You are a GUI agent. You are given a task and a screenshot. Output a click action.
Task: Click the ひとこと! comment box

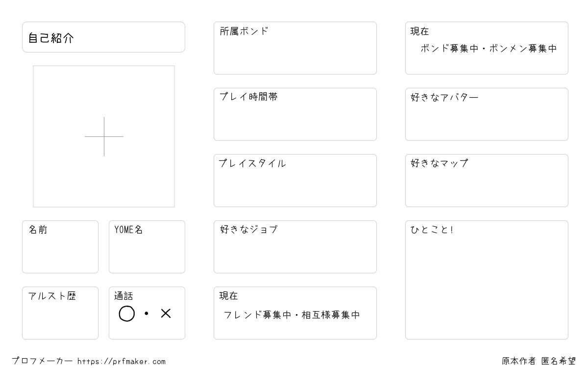[487, 280]
